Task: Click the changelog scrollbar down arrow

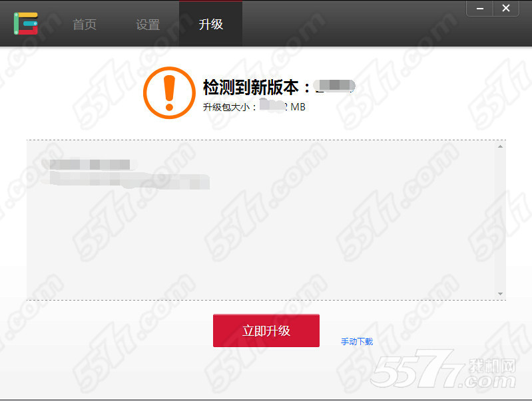Action: [x=500, y=294]
